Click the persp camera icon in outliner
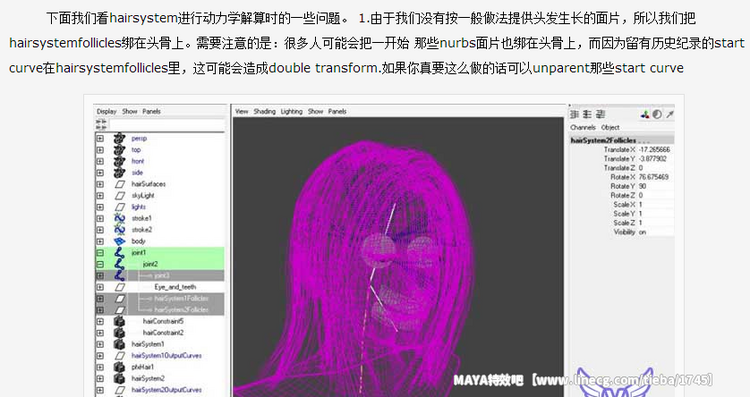This screenshot has width=750, height=397. [119, 138]
